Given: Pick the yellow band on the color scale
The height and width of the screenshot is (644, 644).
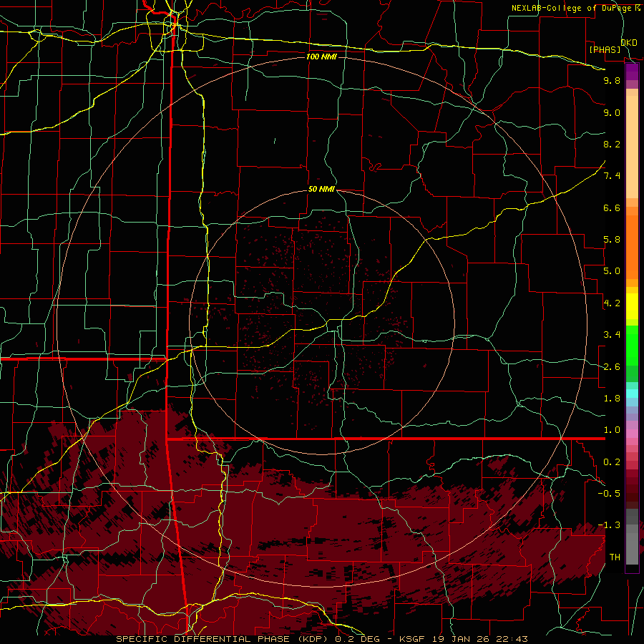Looking at the screenshot, I should coord(632,306).
